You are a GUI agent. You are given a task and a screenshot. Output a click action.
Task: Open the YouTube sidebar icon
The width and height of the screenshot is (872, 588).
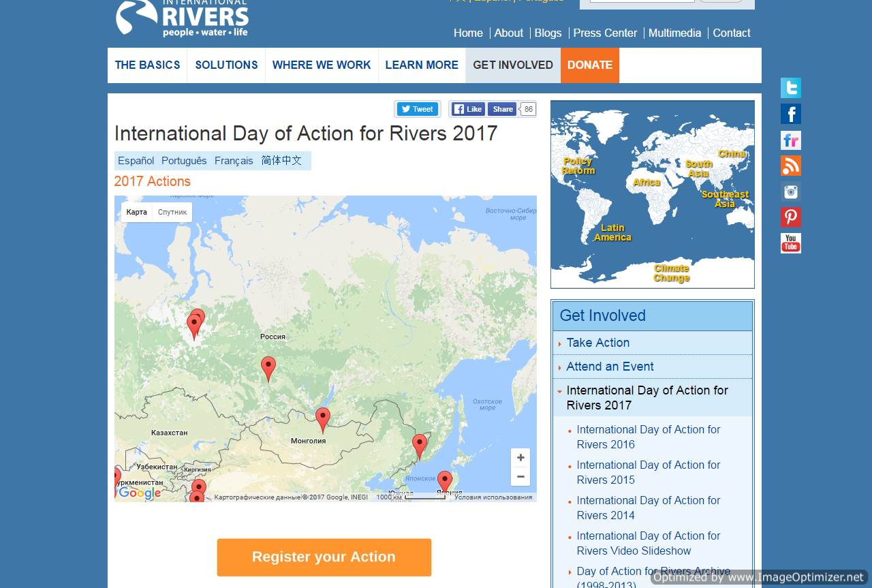point(791,243)
